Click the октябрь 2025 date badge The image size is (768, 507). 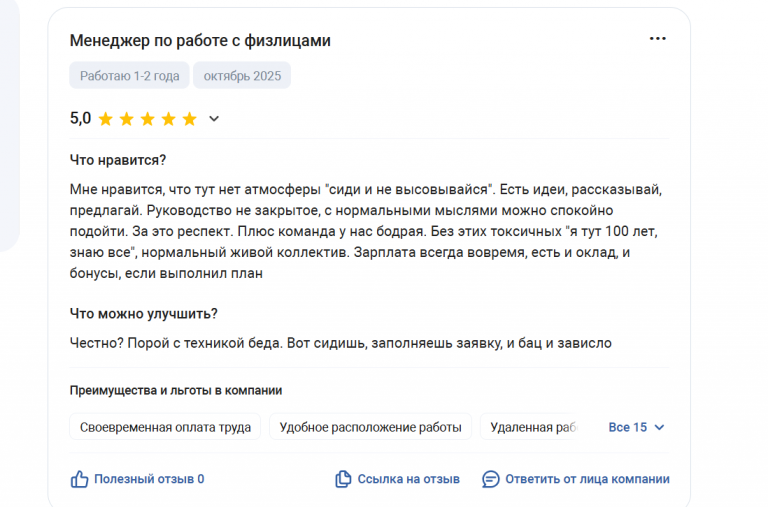241,76
